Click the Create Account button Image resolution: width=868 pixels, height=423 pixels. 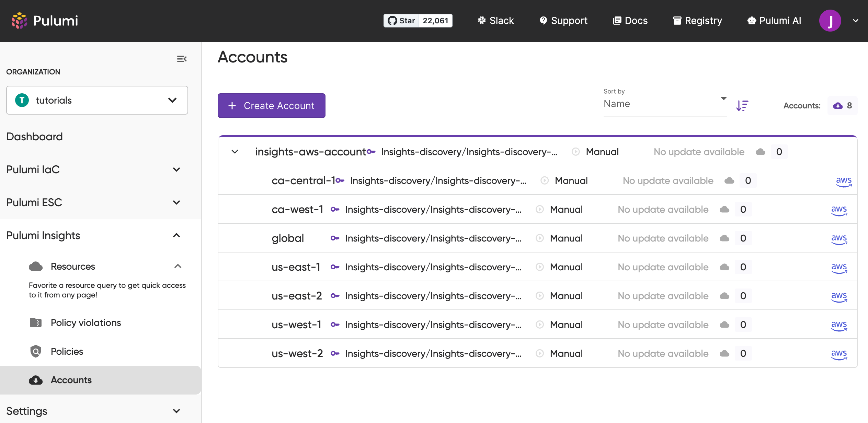coord(272,106)
